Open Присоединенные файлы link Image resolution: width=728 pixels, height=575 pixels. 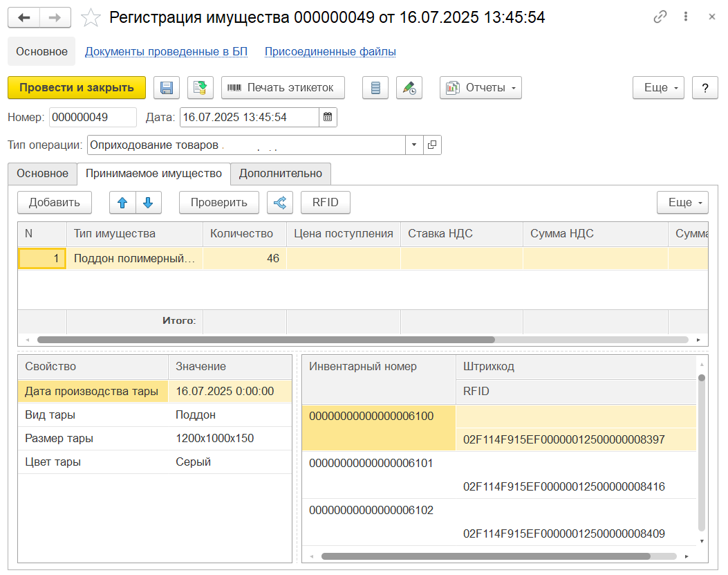coord(330,51)
